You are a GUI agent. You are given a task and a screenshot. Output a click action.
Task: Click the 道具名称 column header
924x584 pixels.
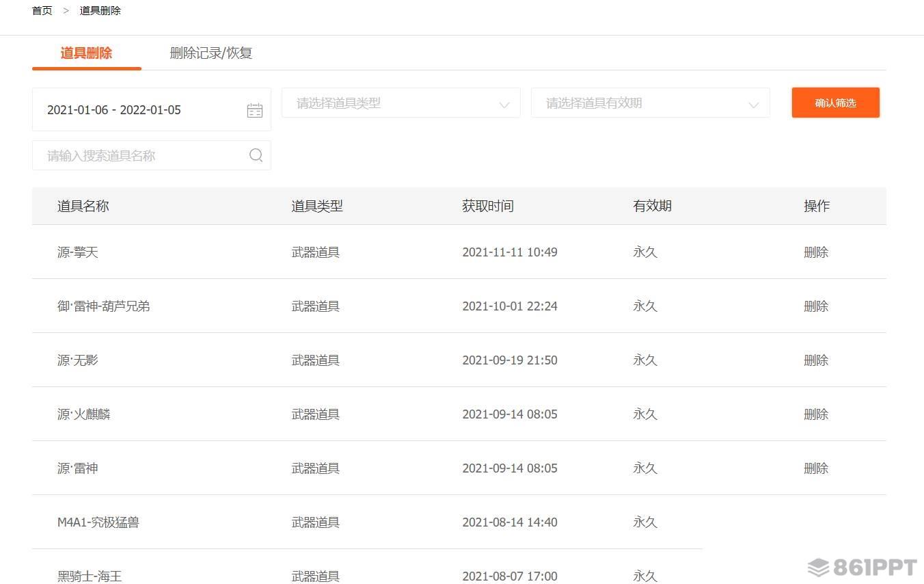(x=83, y=206)
